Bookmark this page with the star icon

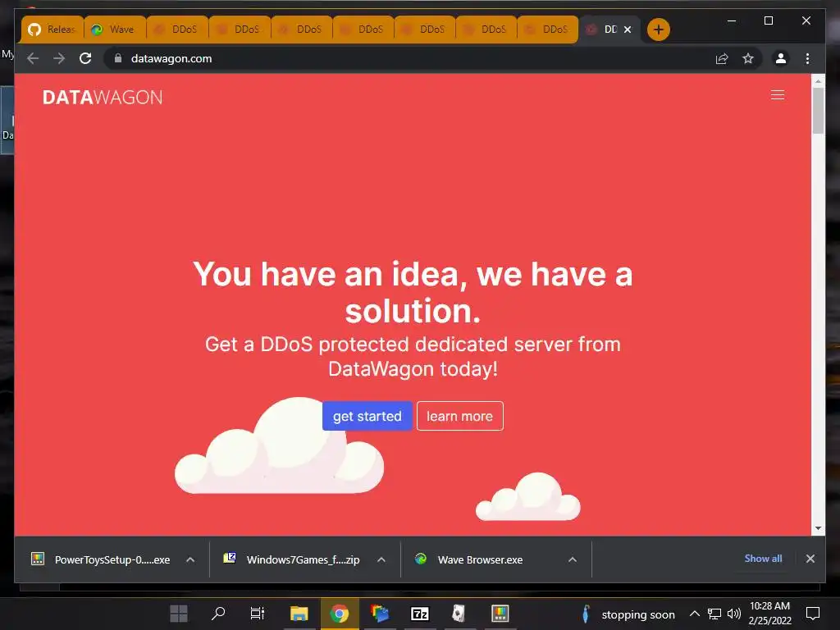pyautogui.click(x=748, y=58)
